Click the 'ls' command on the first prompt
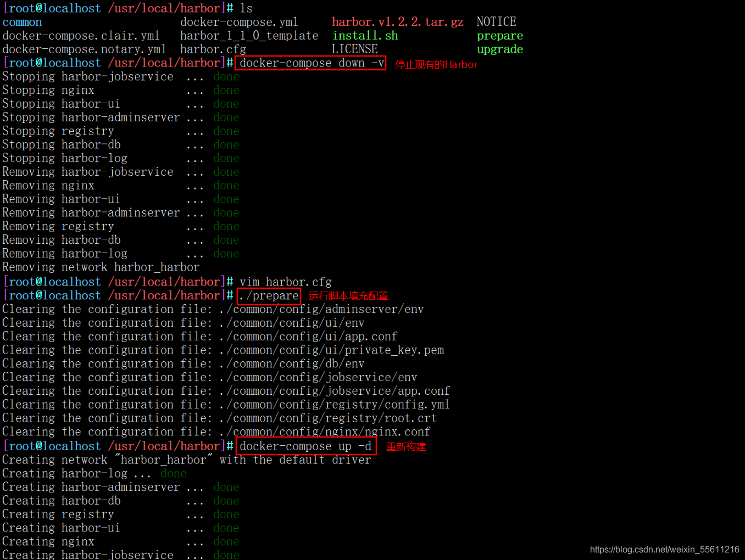Screen dimensions: 745x560 coord(246,8)
